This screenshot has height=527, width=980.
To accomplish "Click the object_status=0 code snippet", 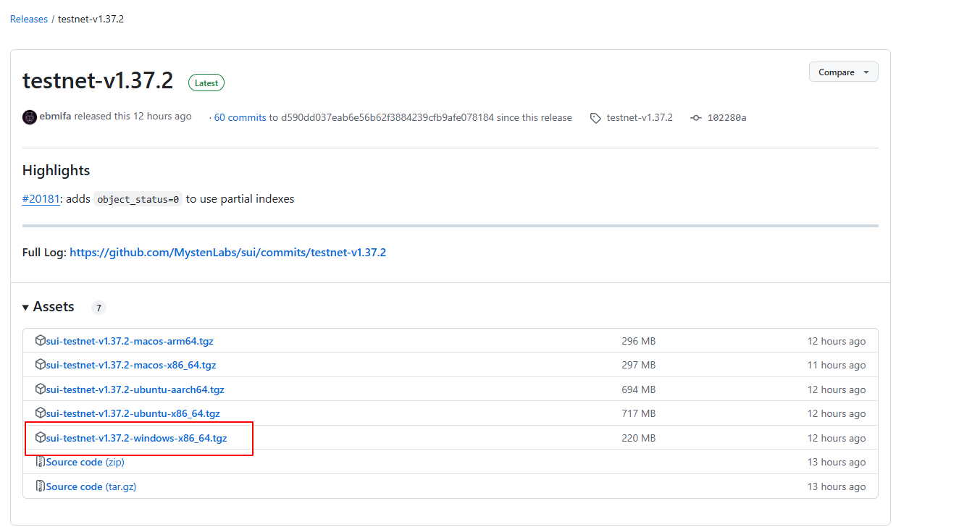I will pos(138,199).
